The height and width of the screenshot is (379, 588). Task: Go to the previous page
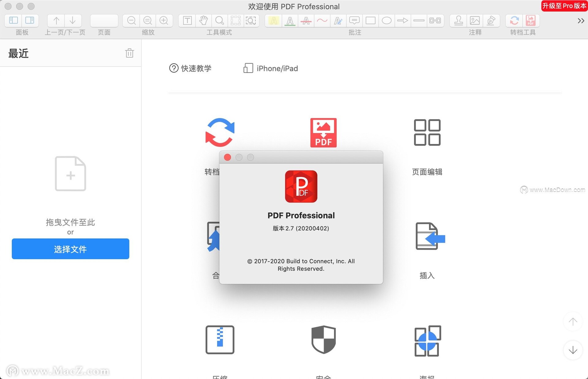[x=56, y=21]
